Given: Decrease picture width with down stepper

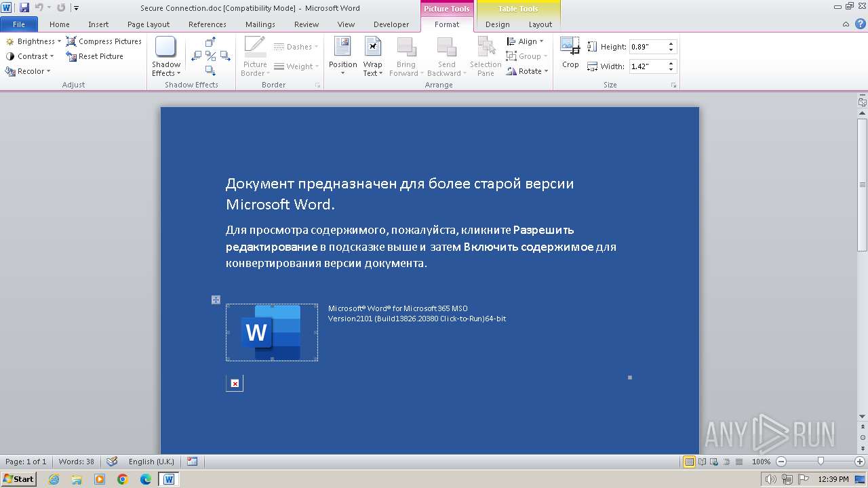Looking at the screenshot, I should click(671, 70).
